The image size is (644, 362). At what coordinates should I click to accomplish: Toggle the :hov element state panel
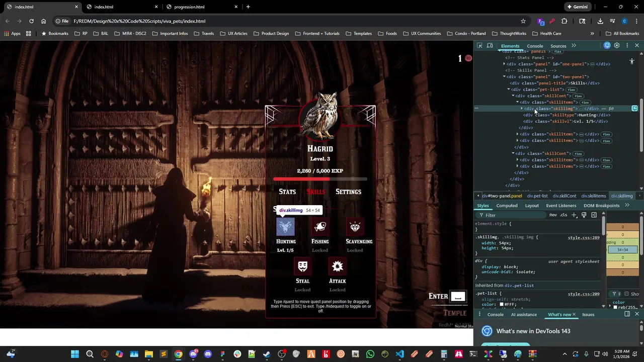pyautogui.click(x=553, y=215)
